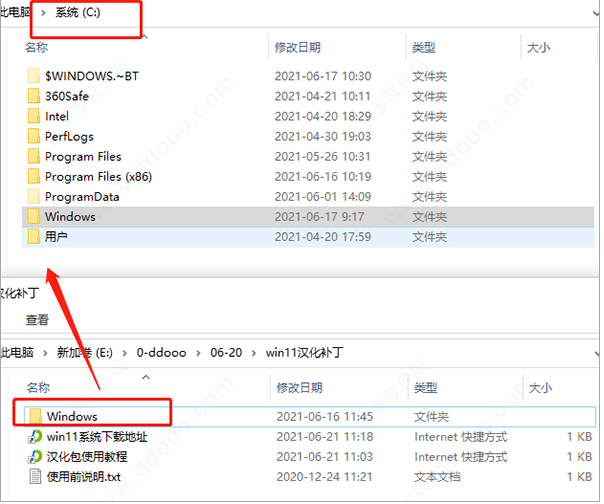Click the win11系统下载地址 shortcut icon

34,436
